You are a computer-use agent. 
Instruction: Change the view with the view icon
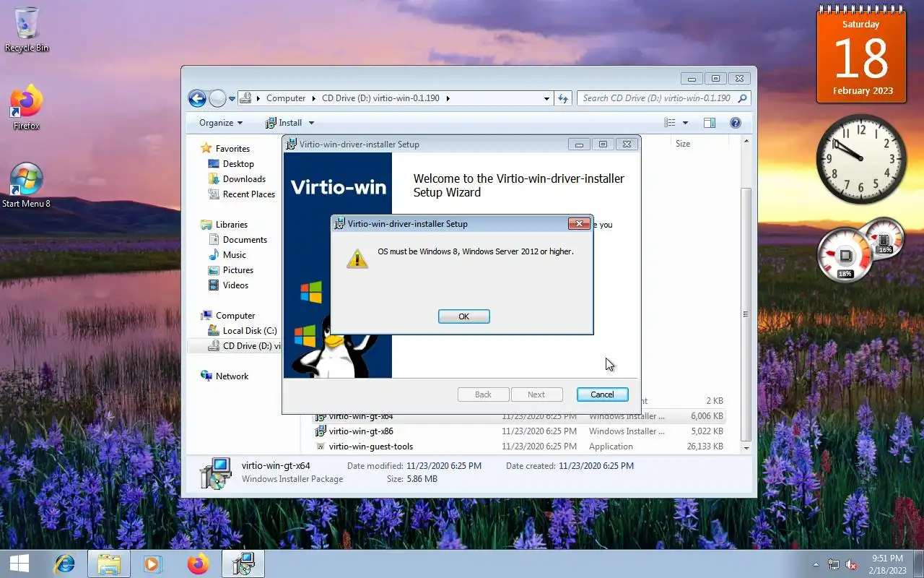click(x=670, y=123)
